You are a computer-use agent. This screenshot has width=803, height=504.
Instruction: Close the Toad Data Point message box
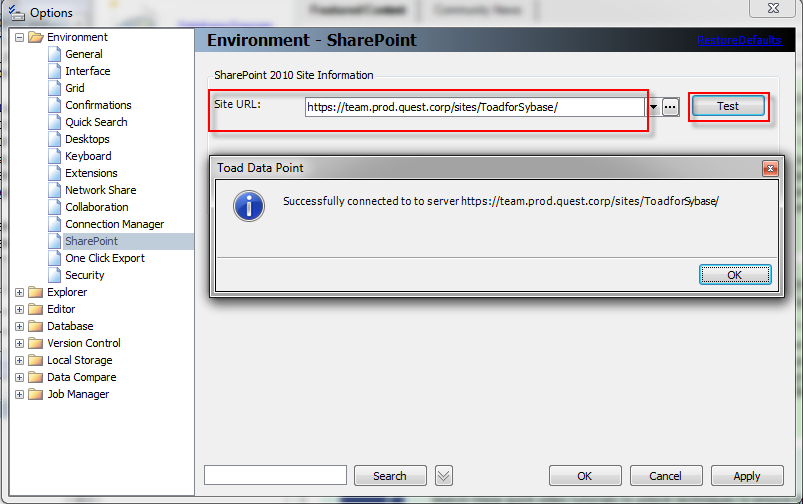tap(770, 168)
